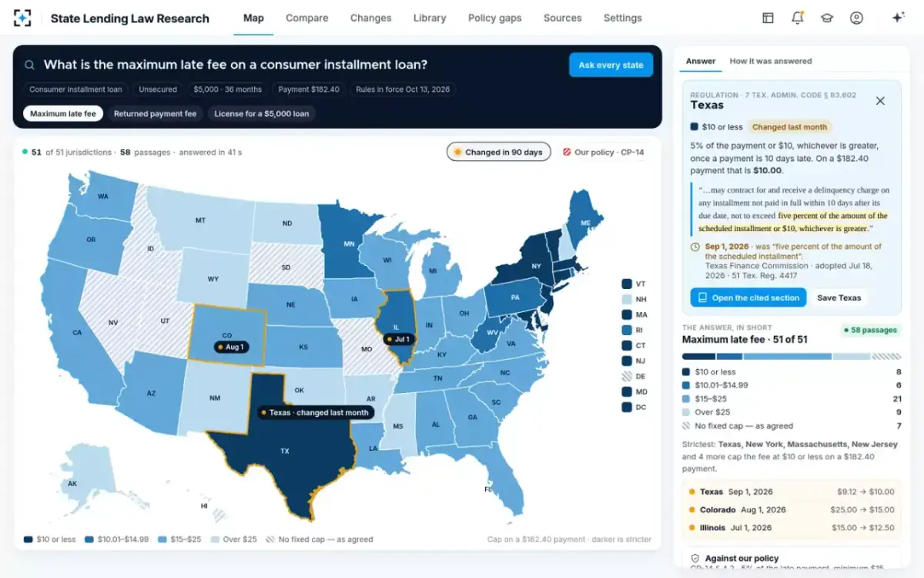Click the DE hatched legend swatch
Viewport: 924px width, 578px height.
click(x=627, y=376)
